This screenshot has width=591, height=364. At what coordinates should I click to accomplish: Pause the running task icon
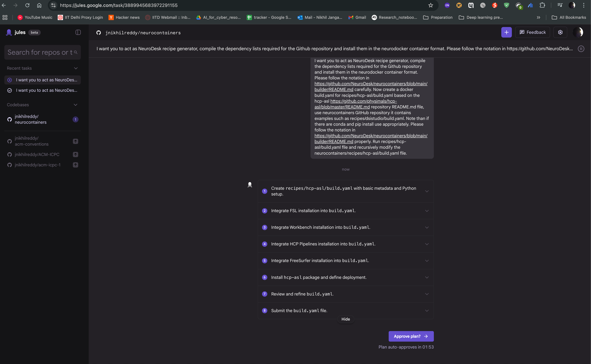pyautogui.click(x=581, y=49)
